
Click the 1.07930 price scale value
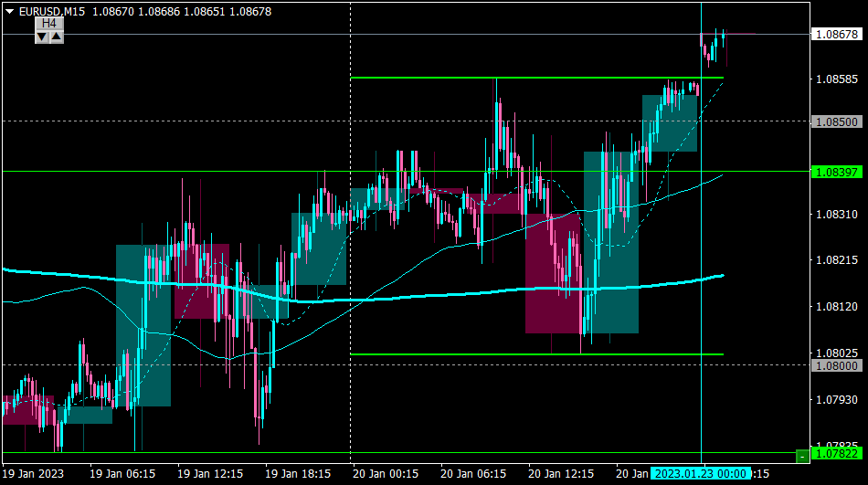click(x=837, y=399)
